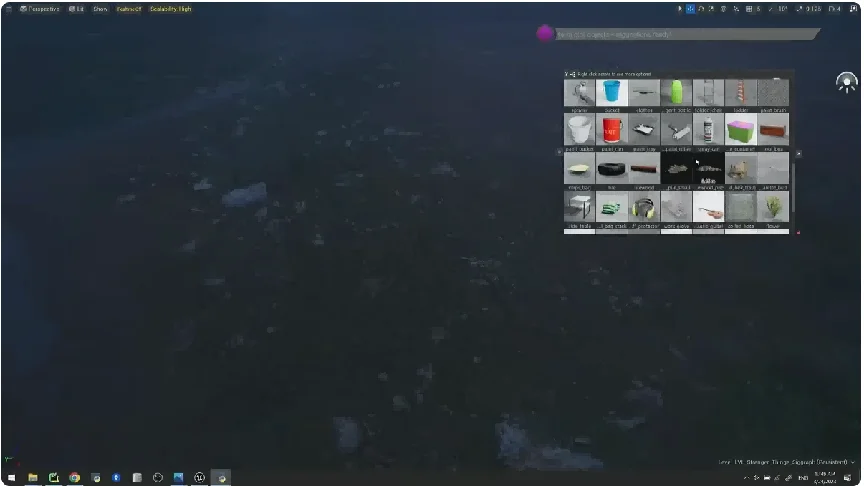Expand the Scalability: High dropdown
This screenshot has width=864, height=486.
(x=170, y=9)
